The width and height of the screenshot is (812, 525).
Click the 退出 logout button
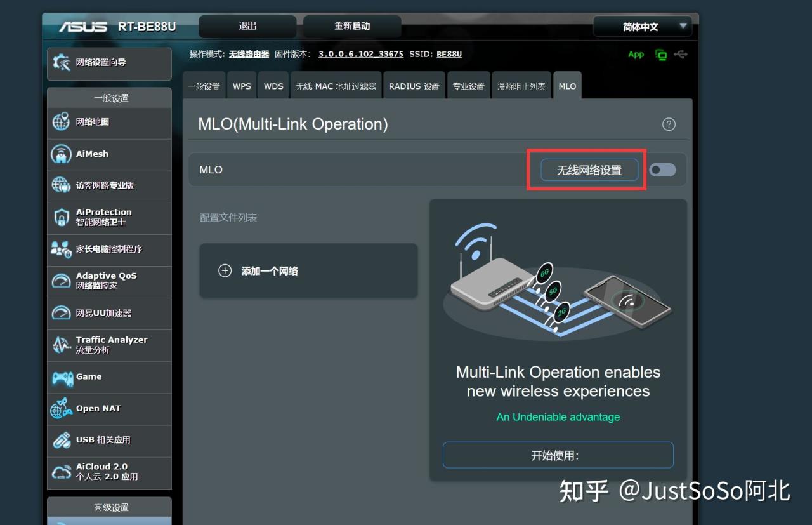tap(247, 27)
